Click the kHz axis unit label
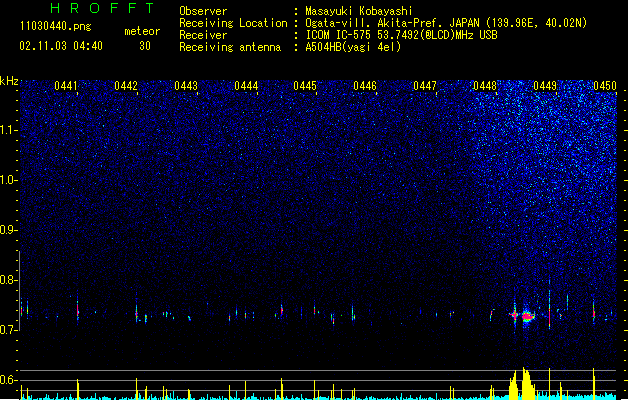Image resolution: width=629 pixels, height=400 pixels. coord(9,81)
